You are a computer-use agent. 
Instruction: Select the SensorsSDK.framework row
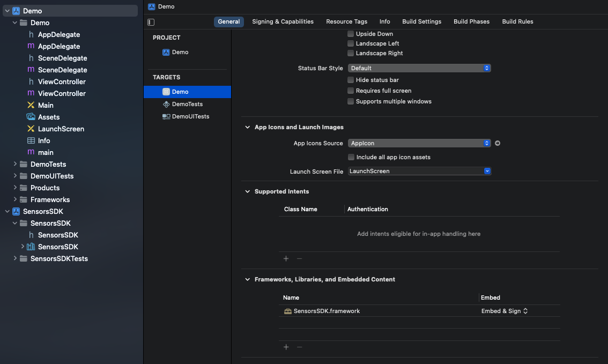tap(419, 311)
